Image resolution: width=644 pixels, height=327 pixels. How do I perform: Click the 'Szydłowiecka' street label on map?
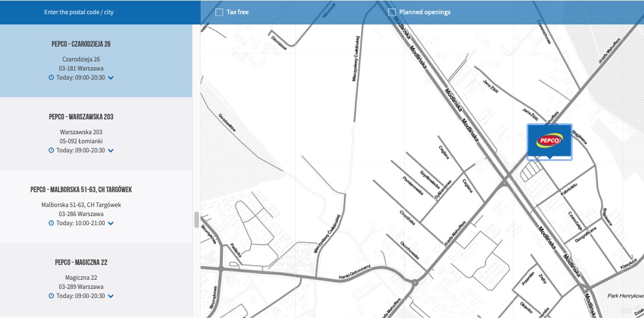click(430, 180)
